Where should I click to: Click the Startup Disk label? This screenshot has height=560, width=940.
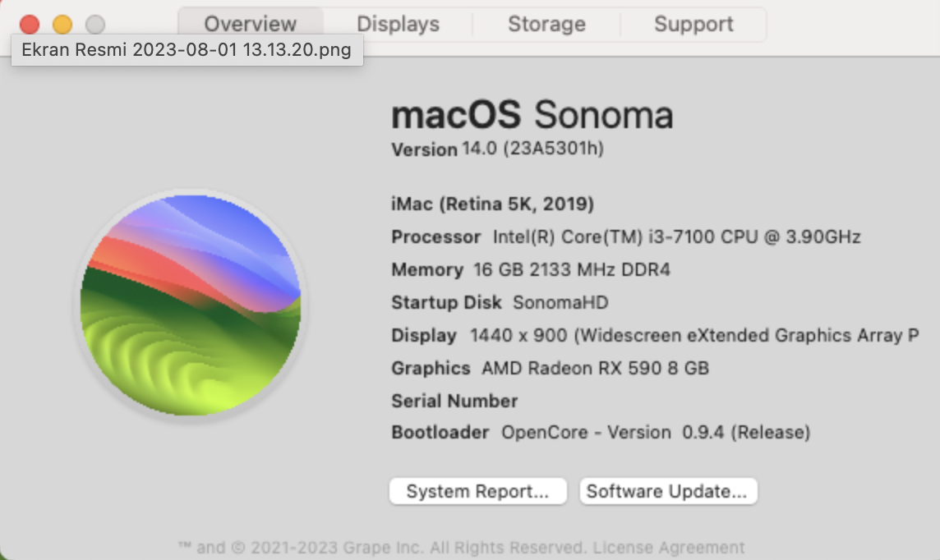pos(446,302)
